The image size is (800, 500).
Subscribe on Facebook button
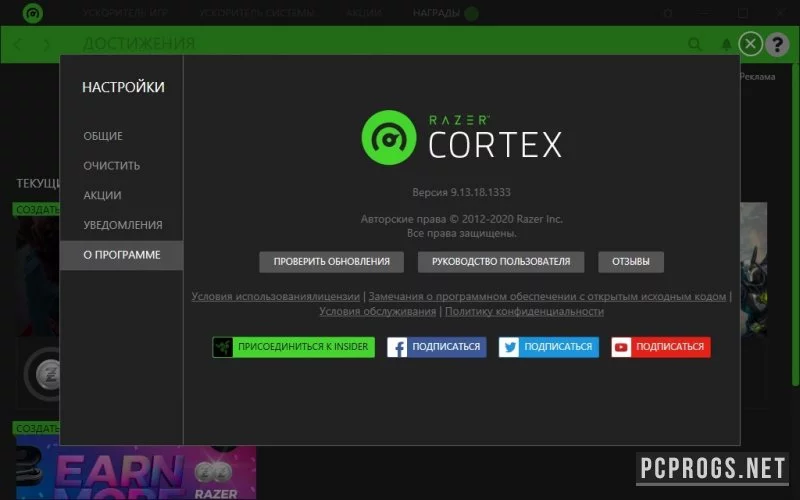(x=437, y=347)
